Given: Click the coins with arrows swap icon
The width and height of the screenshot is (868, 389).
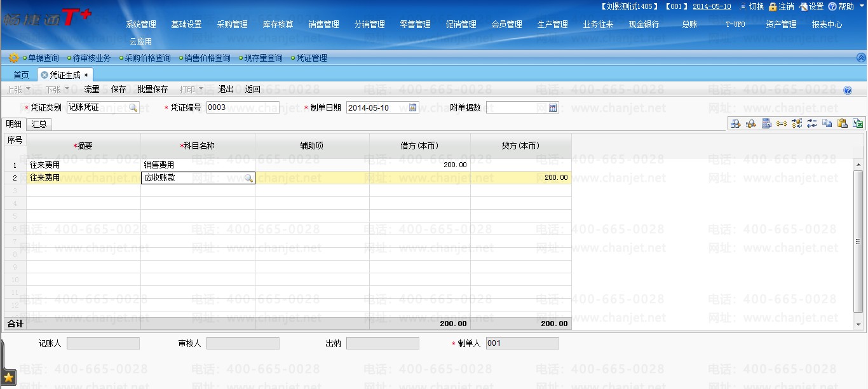Looking at the screenshot, I should (x=797, y=124).
